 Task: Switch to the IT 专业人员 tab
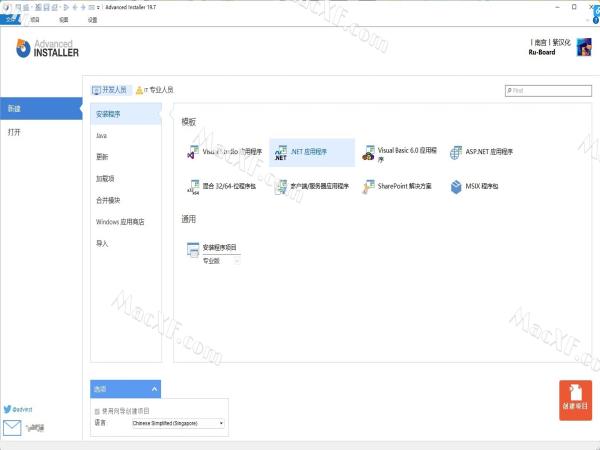[155, 90]
